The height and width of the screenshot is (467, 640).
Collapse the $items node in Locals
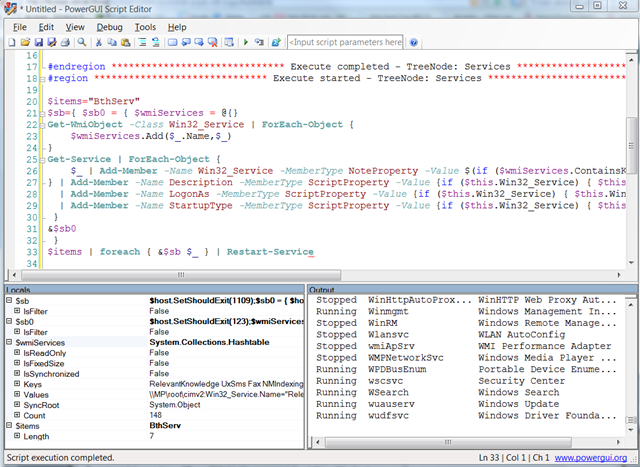tap(9, 425)
